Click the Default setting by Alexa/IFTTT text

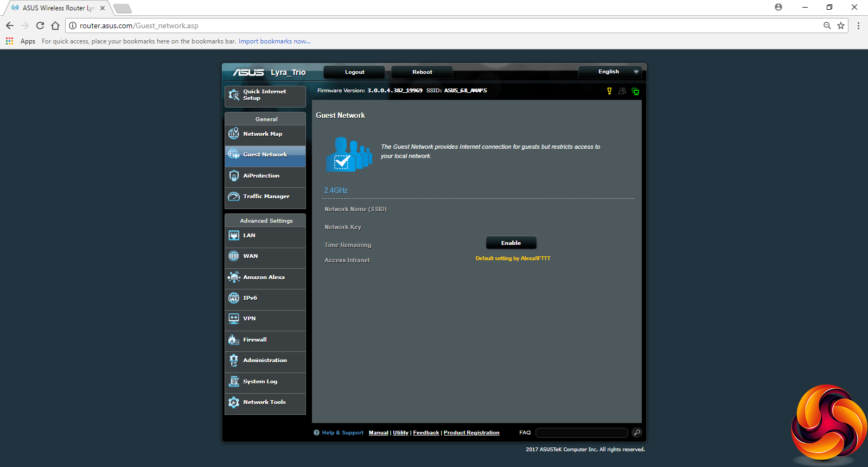tap(513, 258)
